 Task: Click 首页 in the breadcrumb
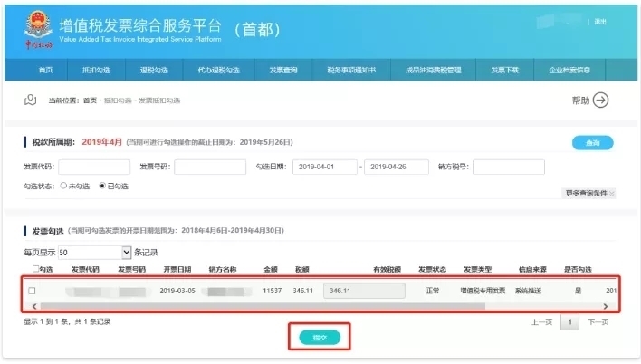(x=90, y=101)
